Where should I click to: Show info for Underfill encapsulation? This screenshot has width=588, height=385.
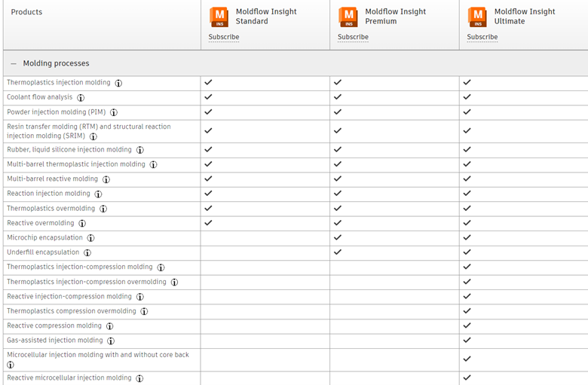tap(87, 252)
